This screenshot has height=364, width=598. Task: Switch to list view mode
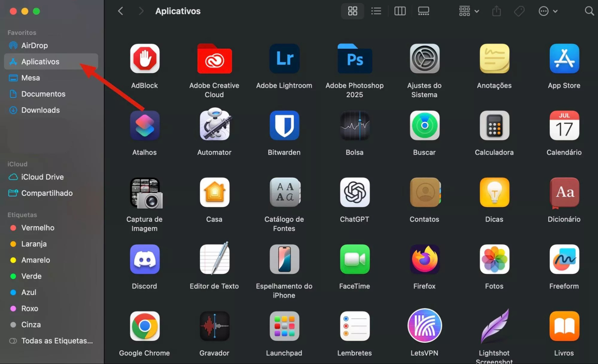(x=376, y=11)
